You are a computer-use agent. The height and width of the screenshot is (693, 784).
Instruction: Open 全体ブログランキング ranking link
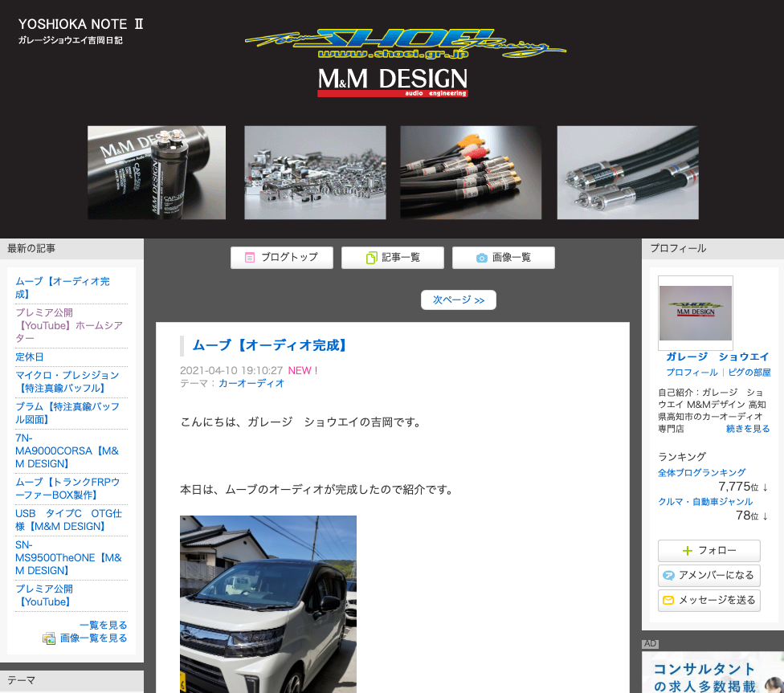point(701,472)
